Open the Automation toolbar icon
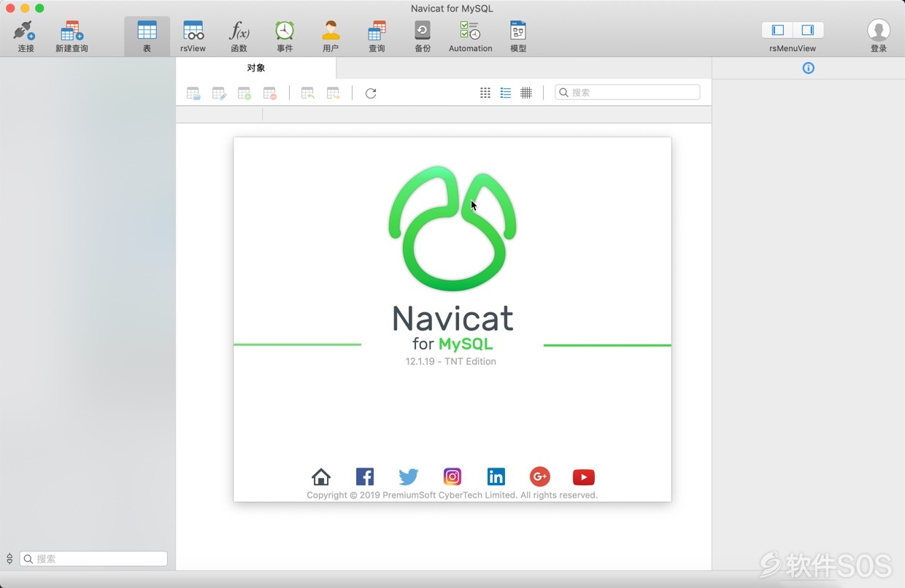This screenshot has height=588, width=905. click(x=470, y=31)
